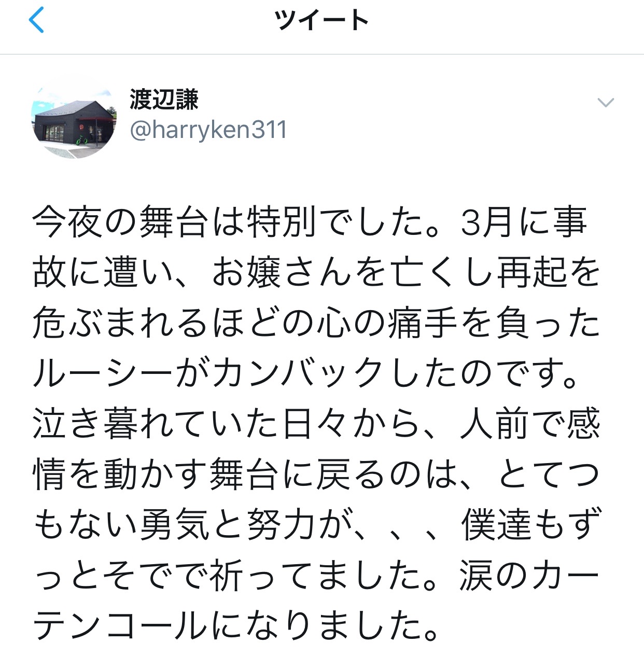
Task: Open the tweet options chevron menu
Action: 606,103
